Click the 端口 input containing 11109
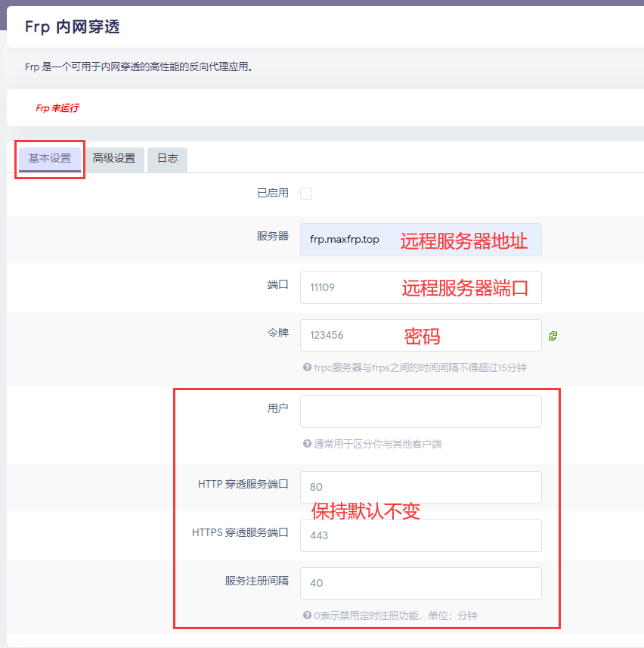Image resolution: width=644 pixels, height=648 pixels. (421, 287)
